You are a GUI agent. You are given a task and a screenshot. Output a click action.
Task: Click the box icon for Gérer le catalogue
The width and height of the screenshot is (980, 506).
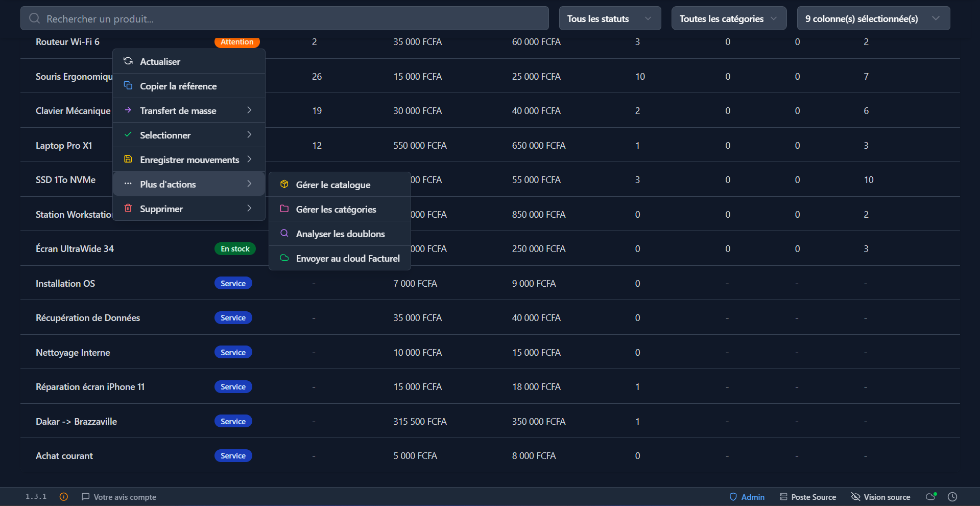click(x=284, y=185)
